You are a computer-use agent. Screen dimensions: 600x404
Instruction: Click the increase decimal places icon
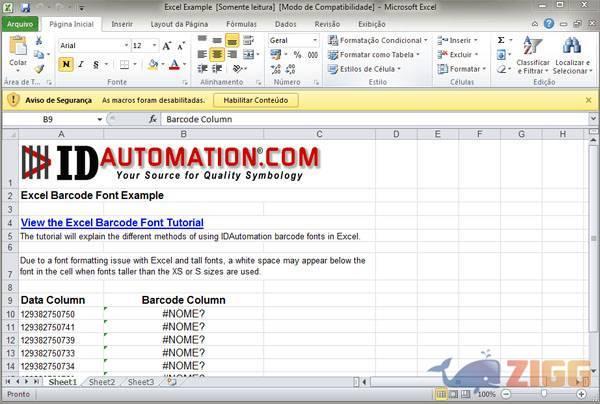276,69
